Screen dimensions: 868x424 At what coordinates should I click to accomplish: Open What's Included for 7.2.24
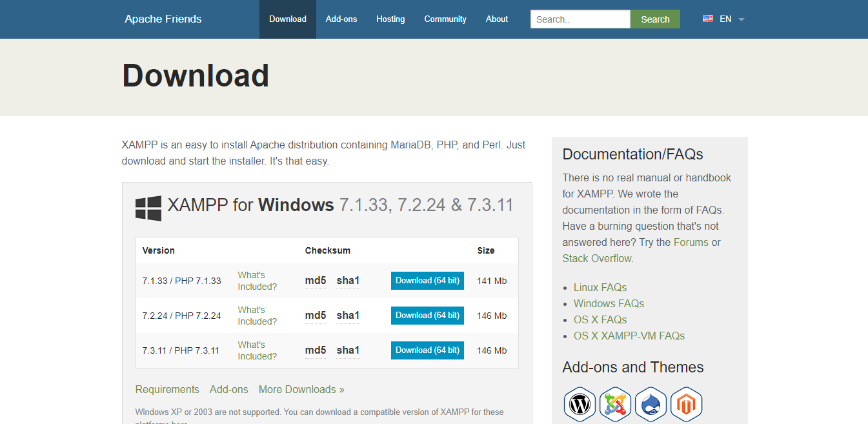257,316
